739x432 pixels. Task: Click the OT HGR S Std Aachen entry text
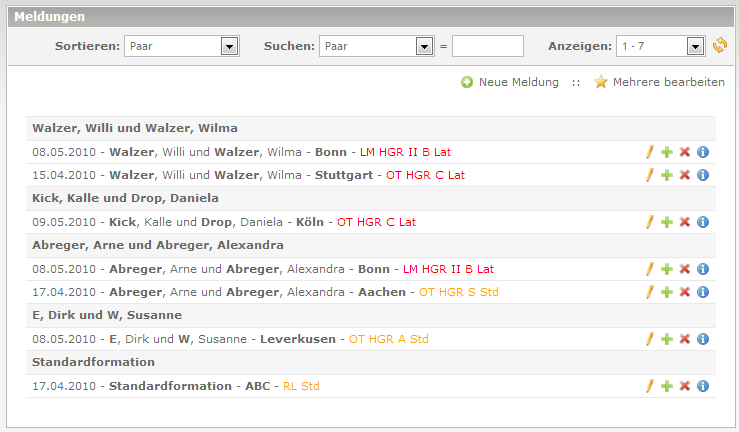(x=458, y=292)
